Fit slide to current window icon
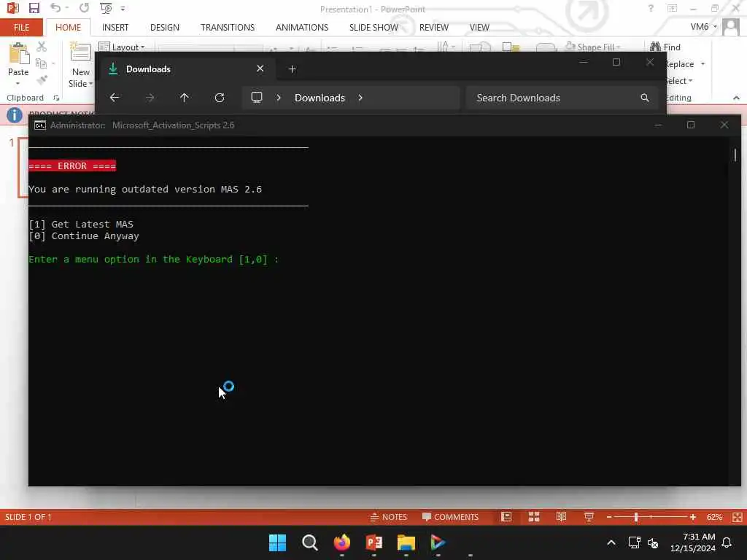This screenshot has width=747, height=560. pos(738,517)
